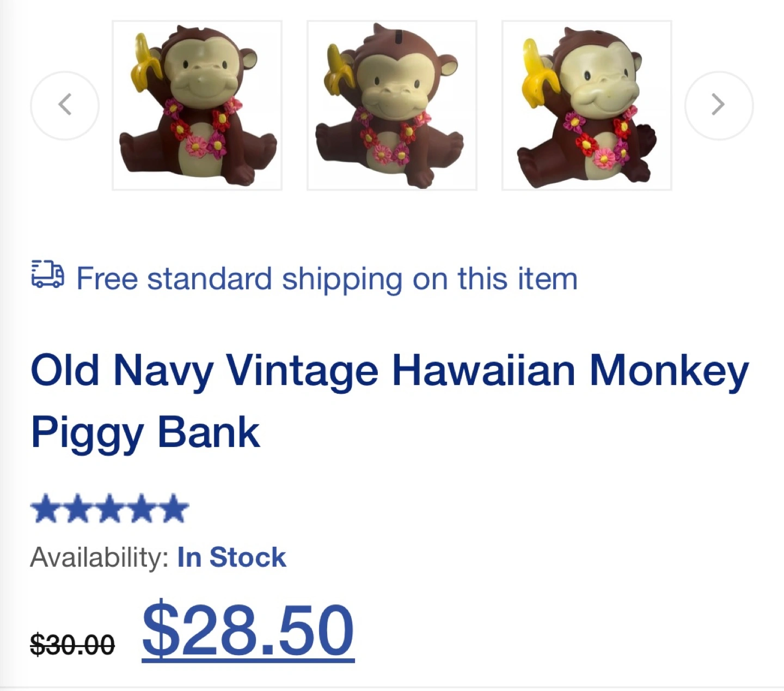The width and height of the screenshot is (784, 691).
Task: Click 'Free standard shipping on this item' text
Action: pyautogui.click(x=327, y=279)
